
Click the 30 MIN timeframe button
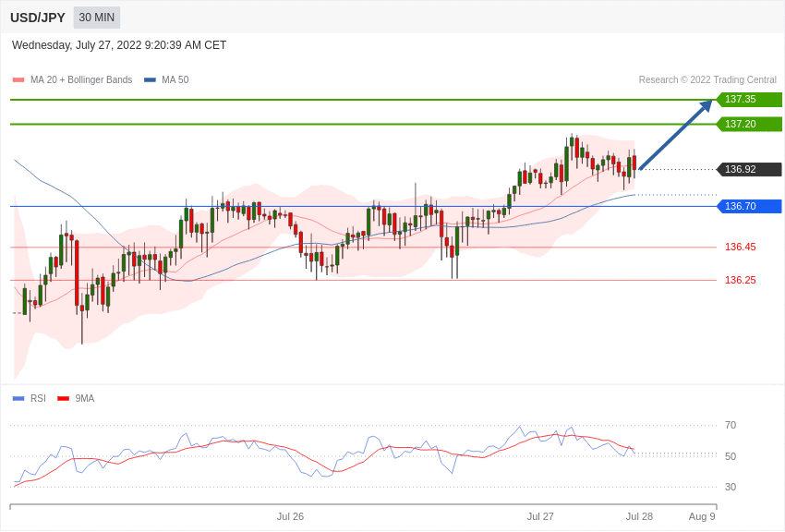tap(97, 18)
